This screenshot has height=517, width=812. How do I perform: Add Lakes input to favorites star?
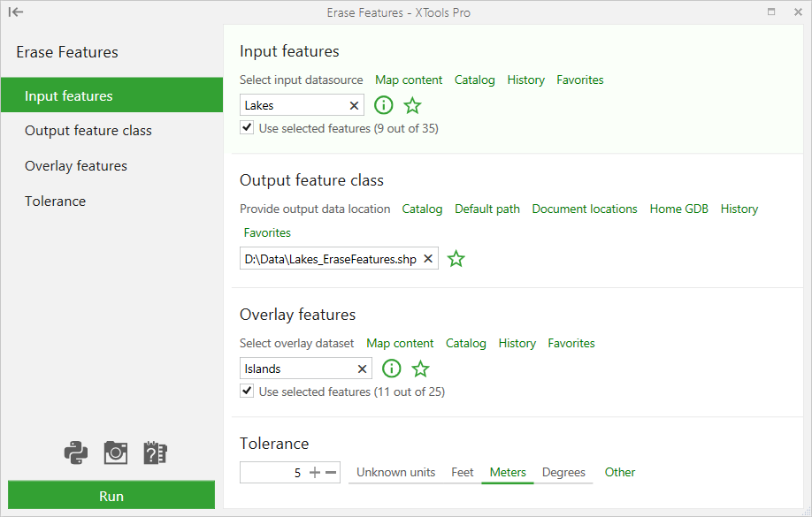(412, 105)
